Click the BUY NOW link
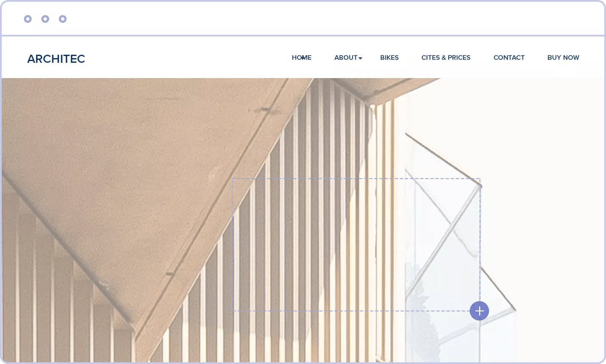This screenshot has height=364, width=606. (563, 58)
